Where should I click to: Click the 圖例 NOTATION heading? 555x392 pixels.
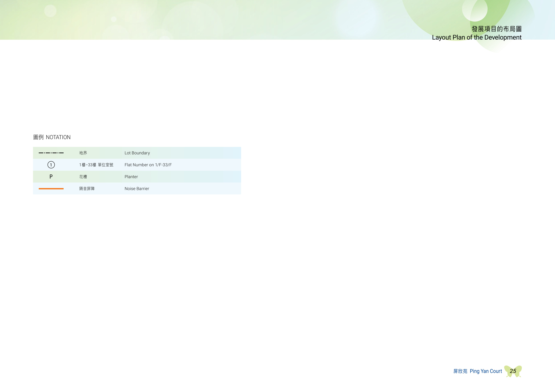coord(52,137)
